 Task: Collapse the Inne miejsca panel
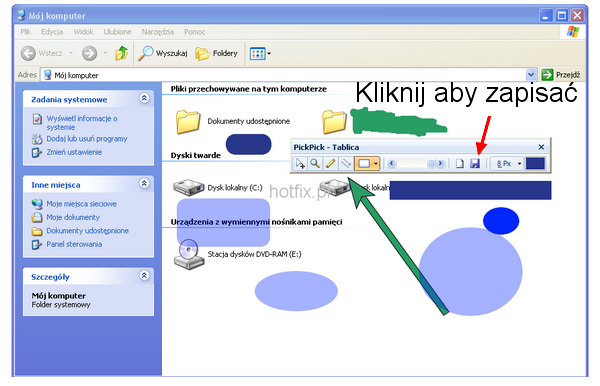click(x=144, y=184)
